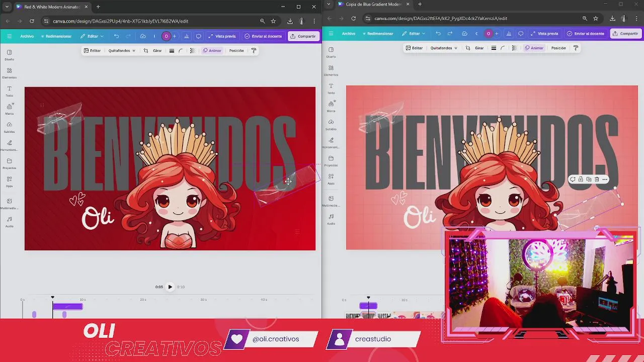The height and width of the screenshot is (362, 644).
Task: Open Subidos panel in left window sidebar
Action: click(x=9, y=127)
